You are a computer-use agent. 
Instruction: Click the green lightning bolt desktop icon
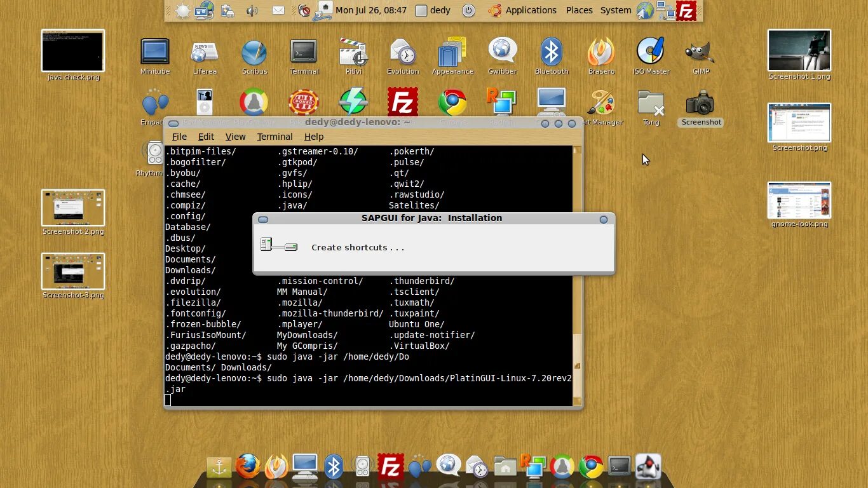(353, 102)
